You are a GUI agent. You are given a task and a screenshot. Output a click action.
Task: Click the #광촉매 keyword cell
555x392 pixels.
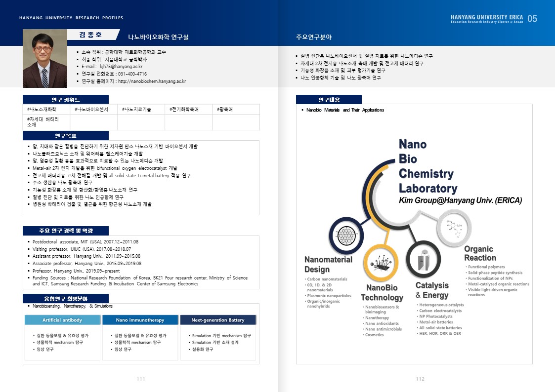coord(236,110)
